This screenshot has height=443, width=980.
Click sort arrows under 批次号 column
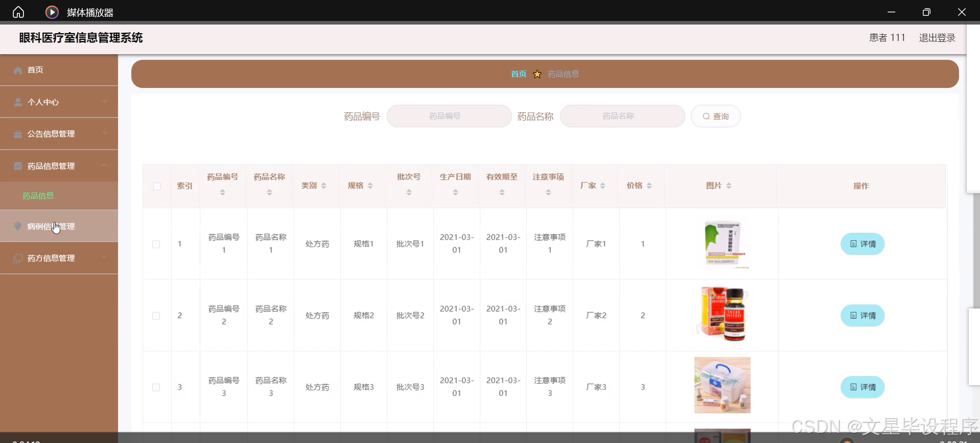pos(409,192)
